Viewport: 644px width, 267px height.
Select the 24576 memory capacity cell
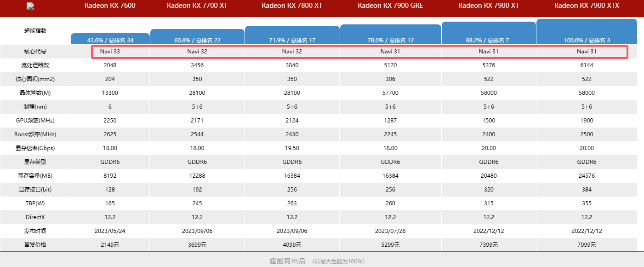[x=587, y=175]
